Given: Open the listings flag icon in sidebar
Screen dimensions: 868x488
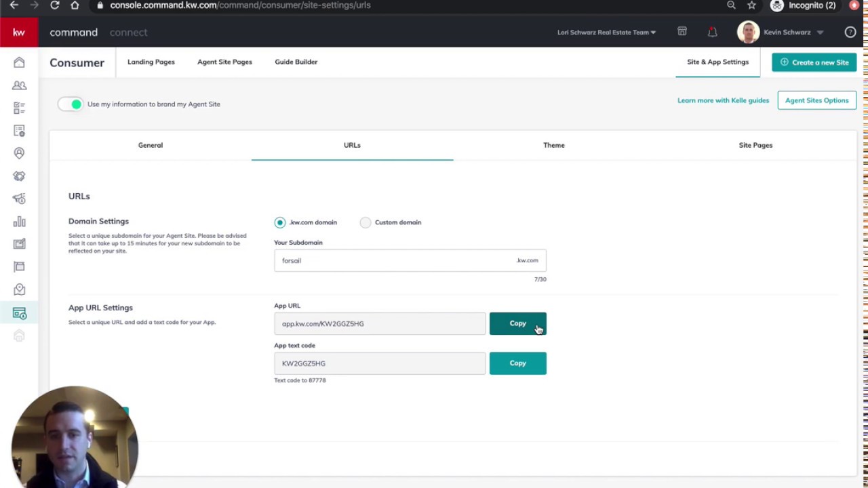Looking at the screenshot, I should pos(19,266).
